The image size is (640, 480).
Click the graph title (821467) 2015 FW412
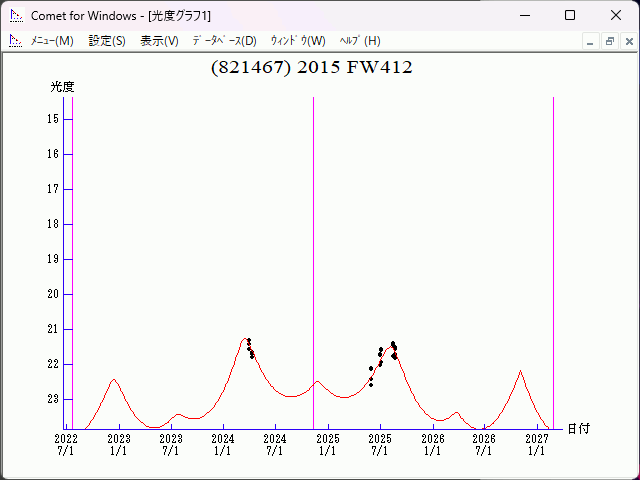[312, 68]
